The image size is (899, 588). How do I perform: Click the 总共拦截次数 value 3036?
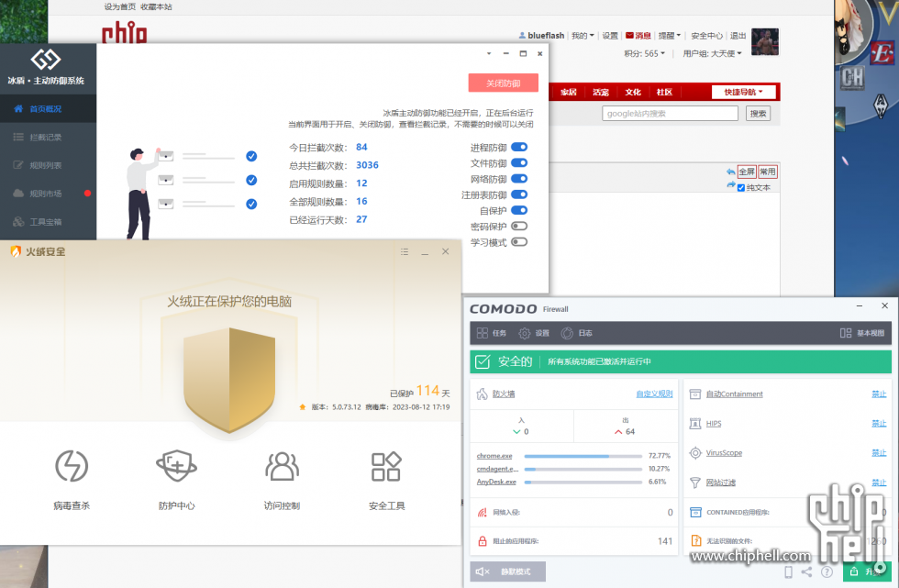[367, 165]
